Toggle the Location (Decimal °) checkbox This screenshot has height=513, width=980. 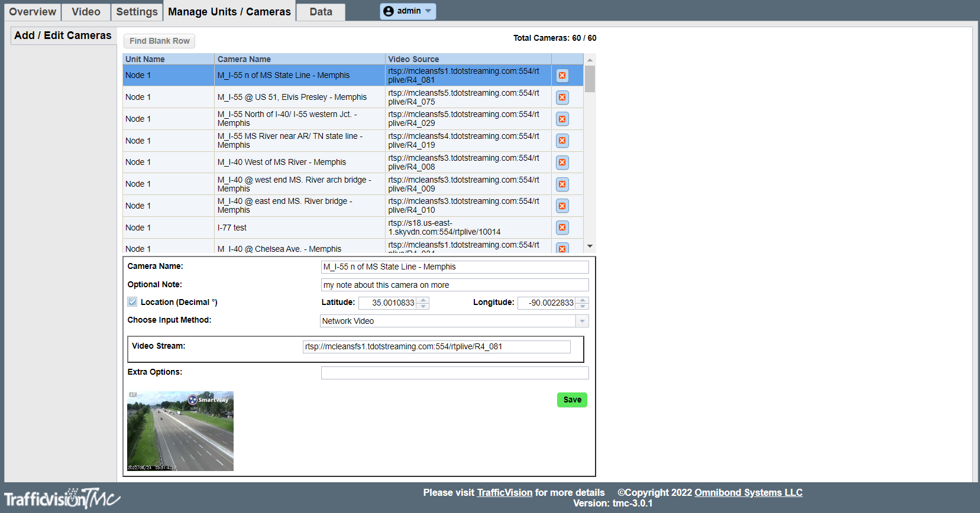132,302
